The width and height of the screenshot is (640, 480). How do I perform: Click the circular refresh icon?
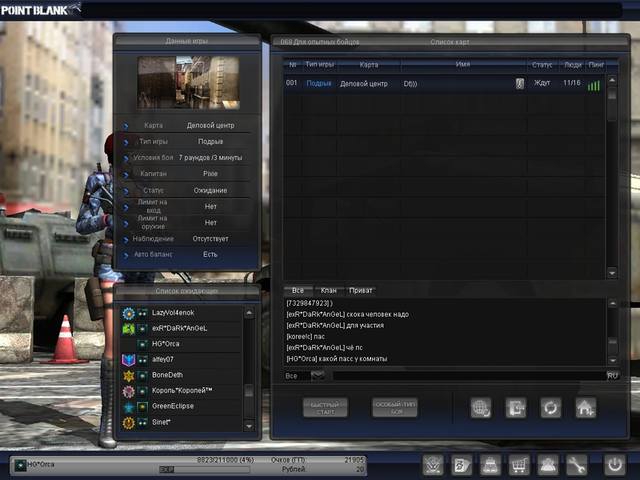549,407
